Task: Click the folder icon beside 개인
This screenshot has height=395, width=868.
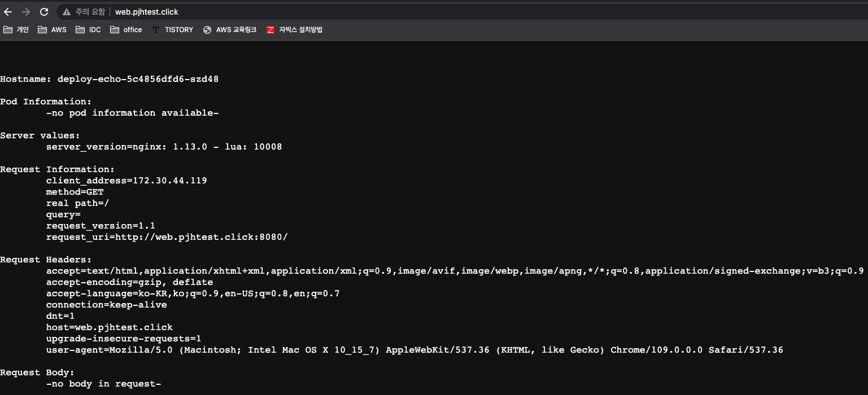Action: click(8, 30)
